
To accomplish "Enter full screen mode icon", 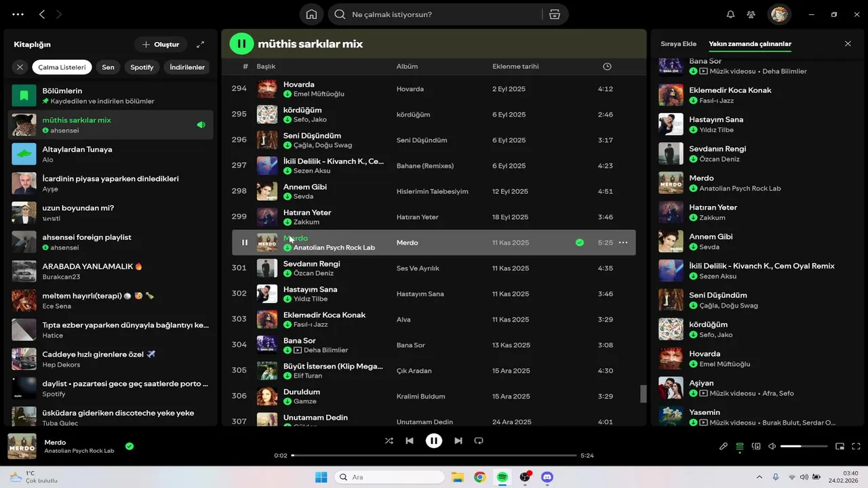I will coord(856,447).
